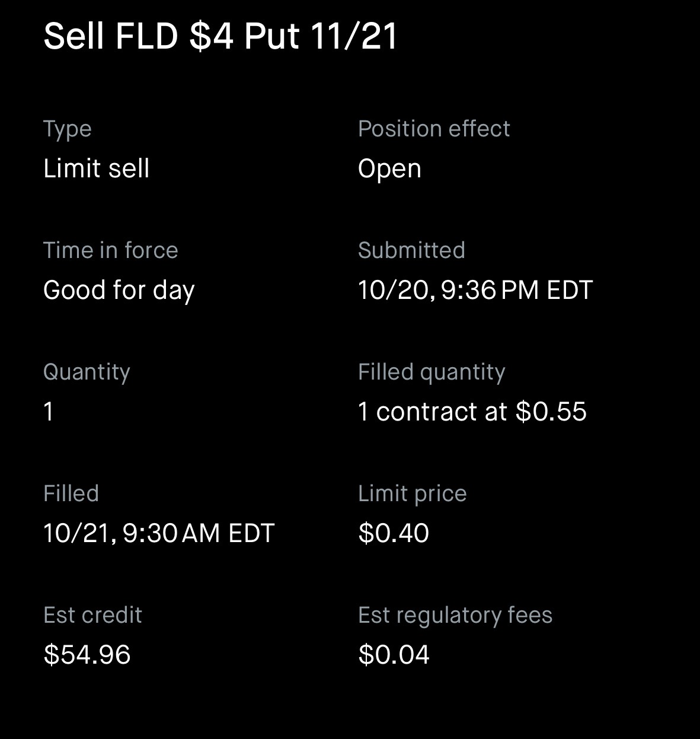This screenshot has width=700, height=739.
Task: Click the "Type" field label
Action: (x=67, y=129)
